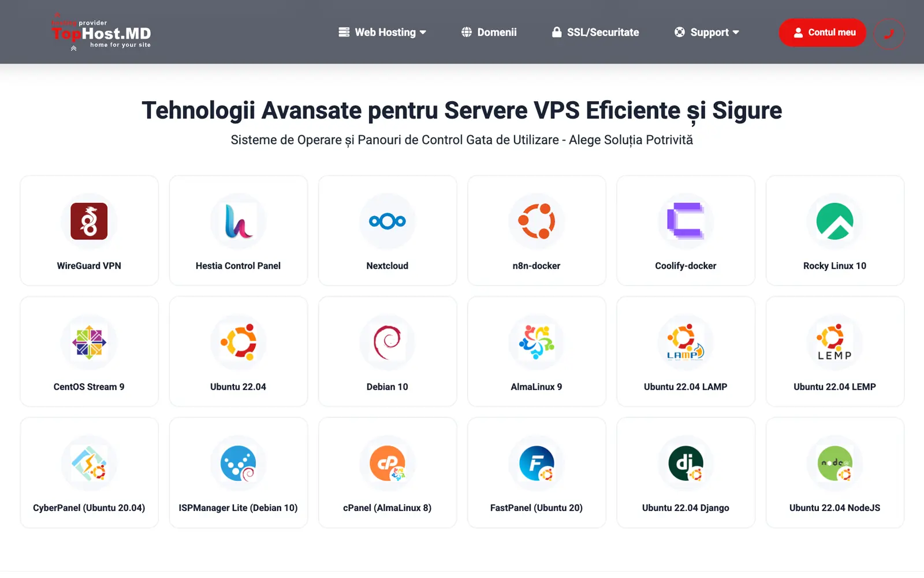The width and height of the screenshot is (924, 578).
Task: Click the Debian 10 label text
Action: pos(388,387)
